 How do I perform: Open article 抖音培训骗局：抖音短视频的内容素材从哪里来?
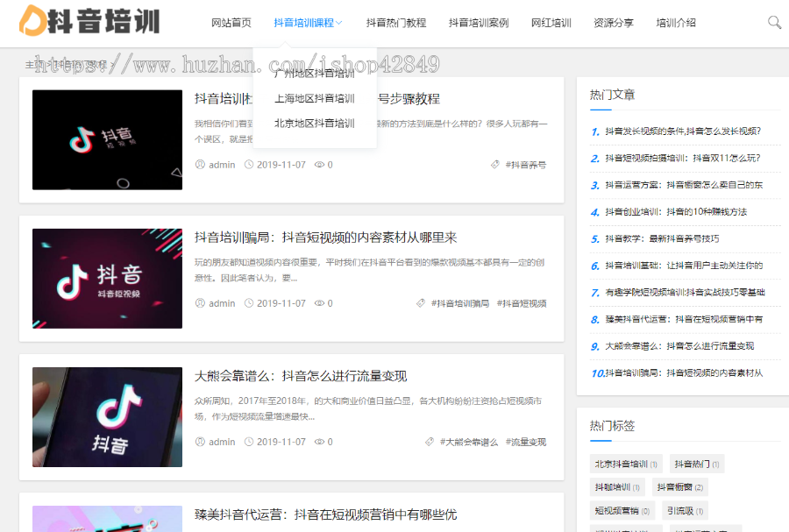tap(325, 238)
